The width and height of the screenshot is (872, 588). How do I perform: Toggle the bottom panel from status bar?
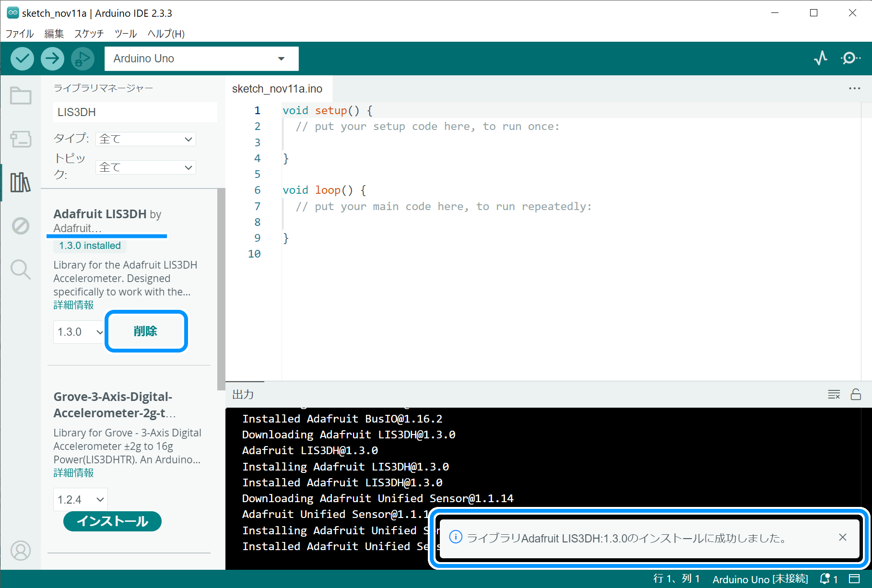point(854,579)
